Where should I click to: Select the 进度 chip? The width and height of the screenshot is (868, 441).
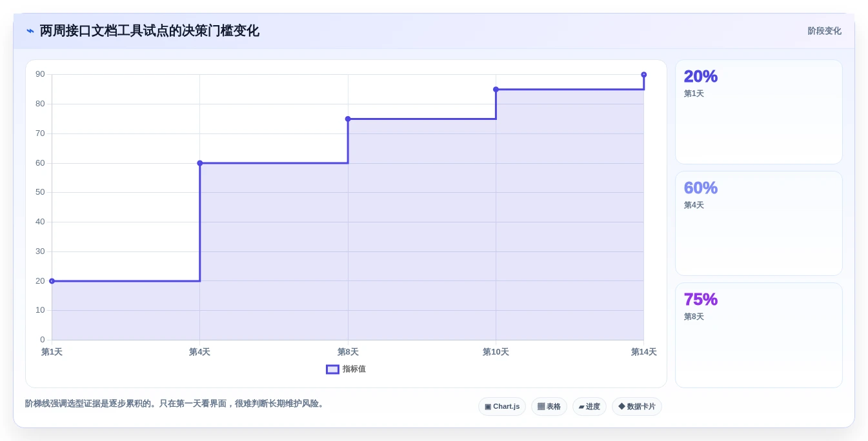click(x=589, y=407)
